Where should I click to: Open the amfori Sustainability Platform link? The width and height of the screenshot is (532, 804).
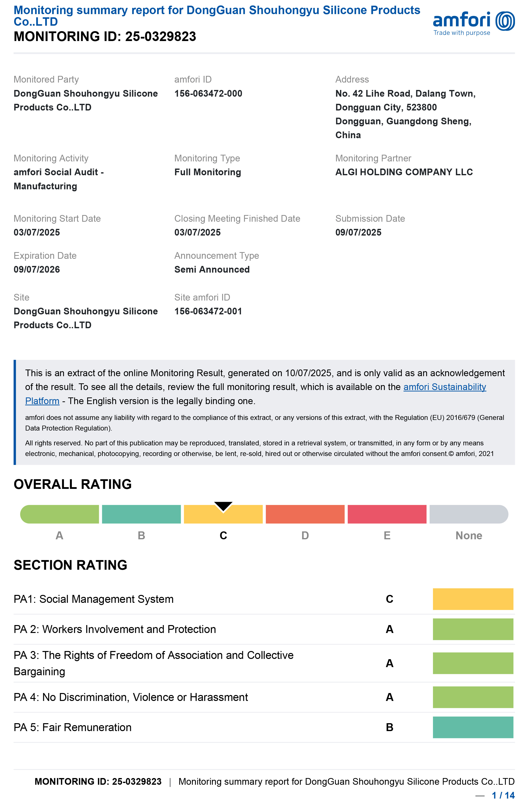[445, 387]
